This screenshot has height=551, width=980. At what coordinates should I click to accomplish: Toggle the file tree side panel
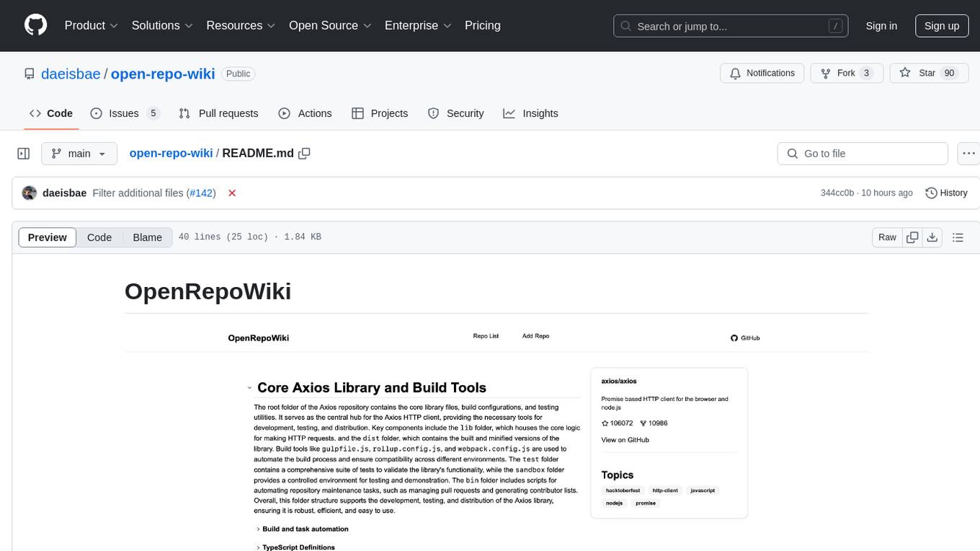(24, 154)
